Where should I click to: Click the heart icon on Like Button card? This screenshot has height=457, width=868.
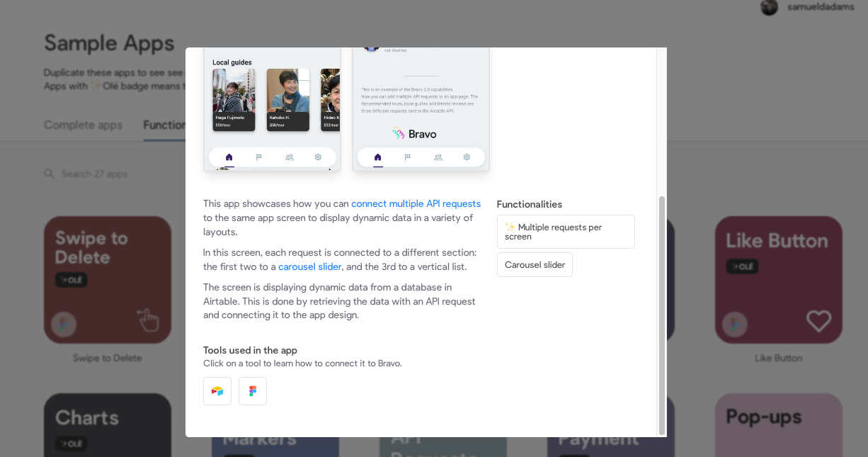click(818, 321)
